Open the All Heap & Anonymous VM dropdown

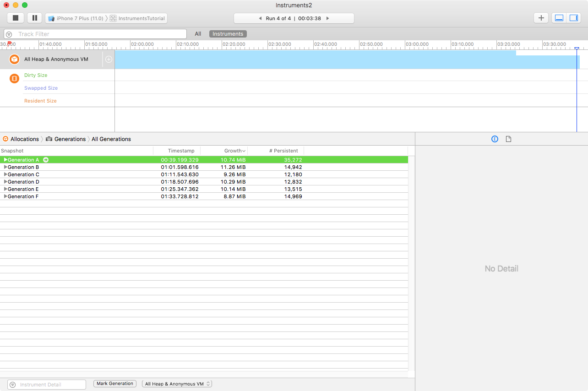(177, 384)
